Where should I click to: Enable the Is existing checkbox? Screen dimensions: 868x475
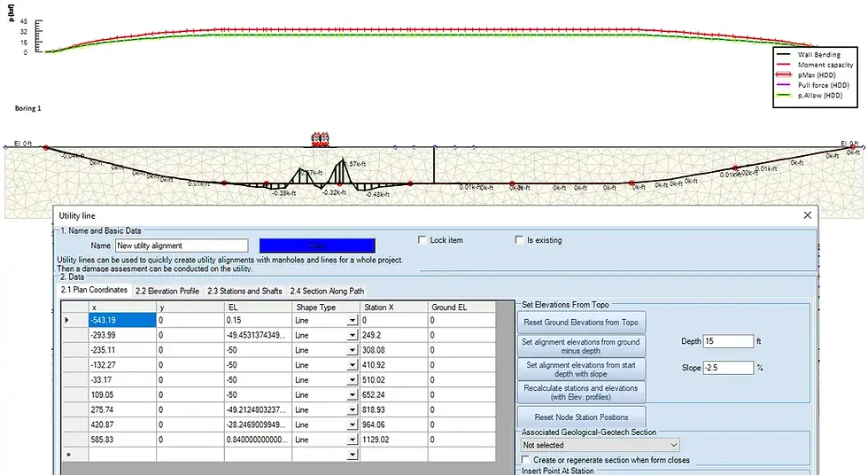coord(519,239)
